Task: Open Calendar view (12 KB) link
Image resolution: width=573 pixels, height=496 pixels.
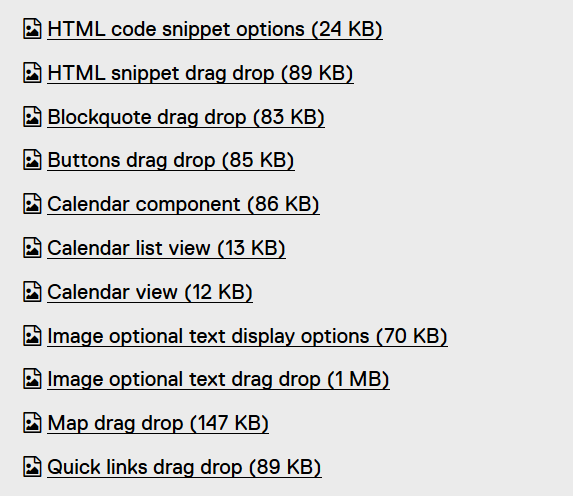Action: click(150, 292)
